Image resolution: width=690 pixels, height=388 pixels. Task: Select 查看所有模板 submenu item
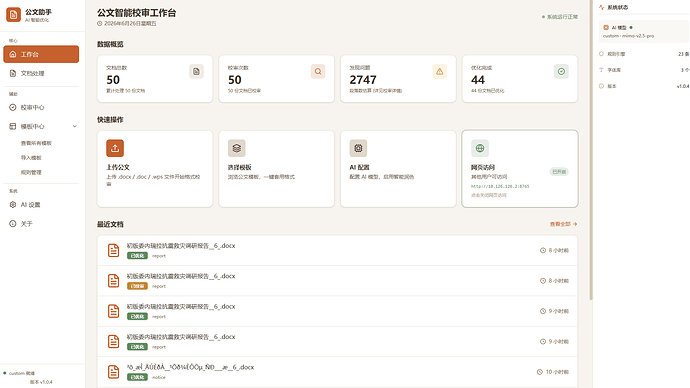36,143
